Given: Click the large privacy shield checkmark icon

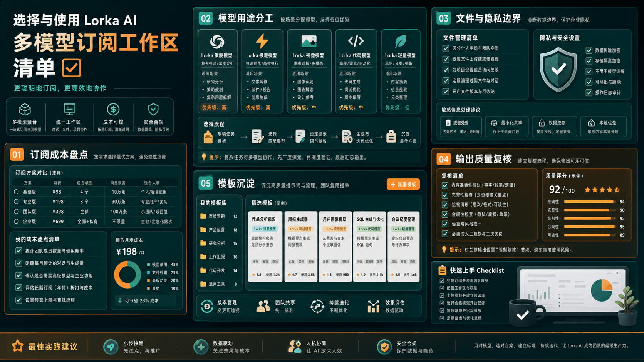Looking at the screenshot, I should 558,69.
